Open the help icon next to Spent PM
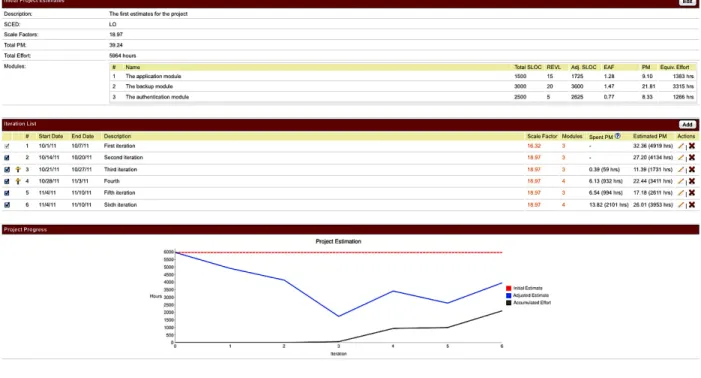 [x=617, y=136]
